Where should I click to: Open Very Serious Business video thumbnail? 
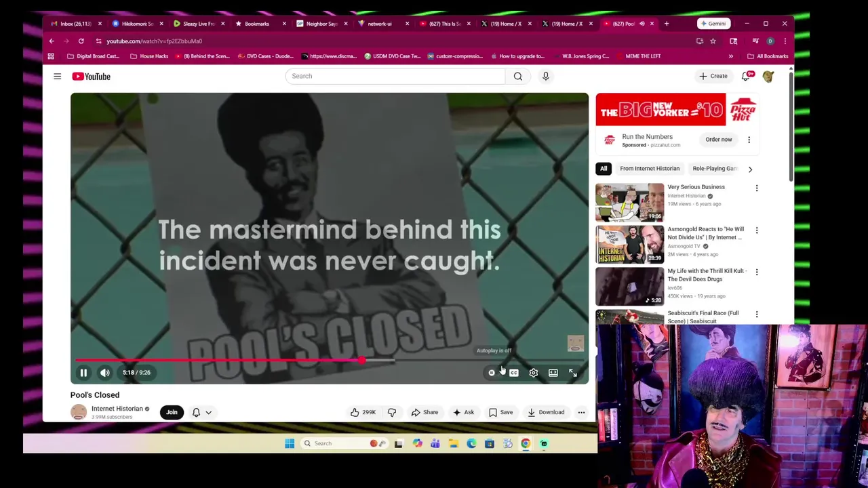(630, 202)
